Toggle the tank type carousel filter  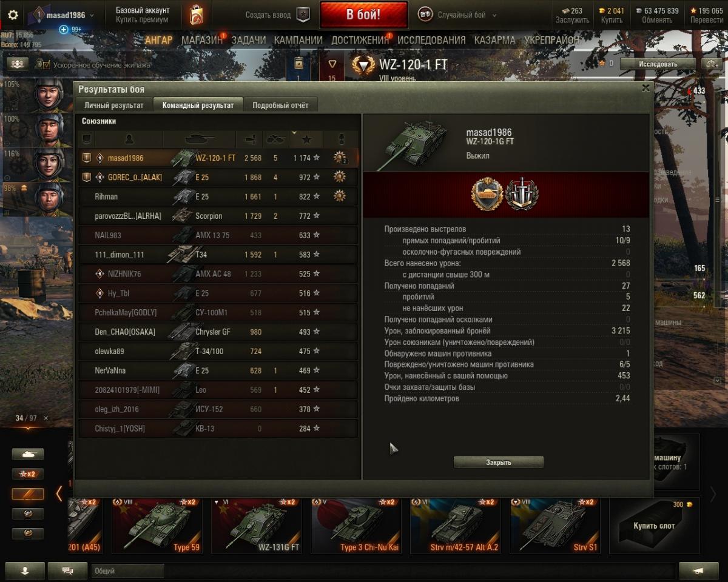point(28,454)
